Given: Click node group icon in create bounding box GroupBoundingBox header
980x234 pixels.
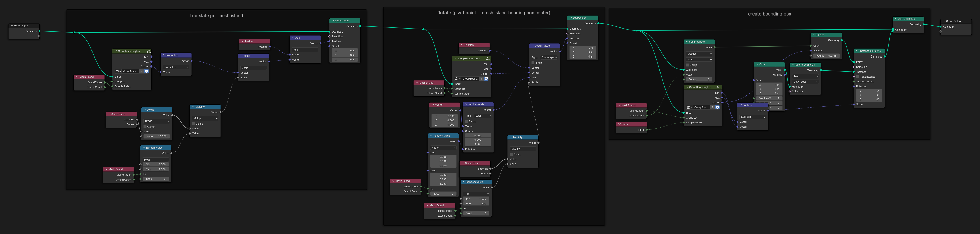Looking at the screenshot, I should click(x=719, y=87).
